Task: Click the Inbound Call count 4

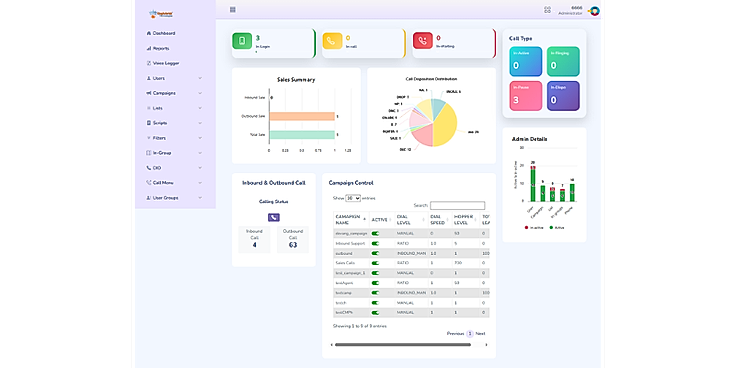Action: [x=254, y=245]
